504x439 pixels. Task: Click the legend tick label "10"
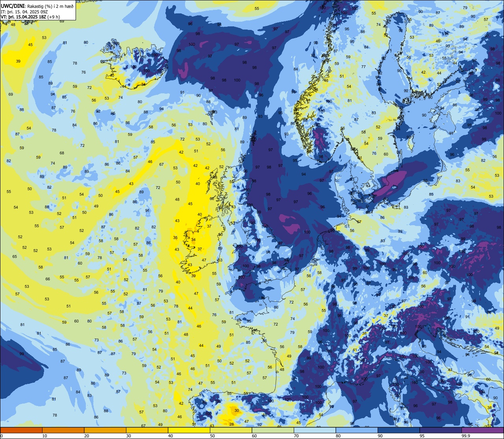click(44, 436)
